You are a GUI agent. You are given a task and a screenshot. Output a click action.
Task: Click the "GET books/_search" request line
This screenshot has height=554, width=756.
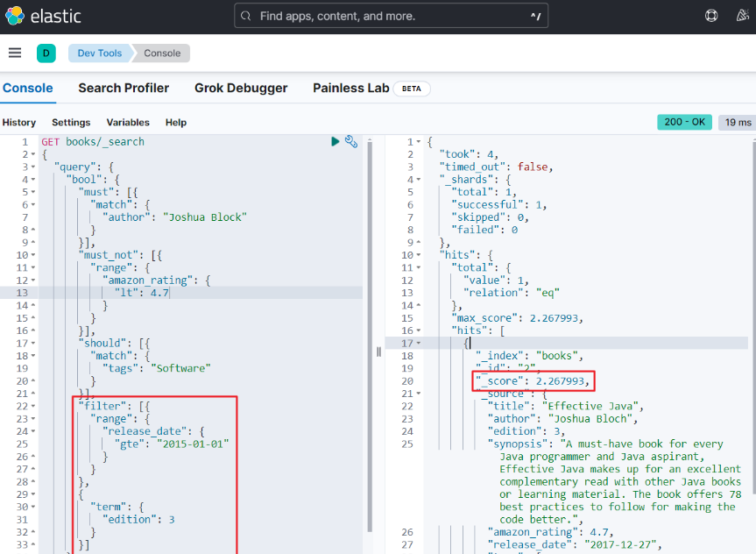pos(93,141)
